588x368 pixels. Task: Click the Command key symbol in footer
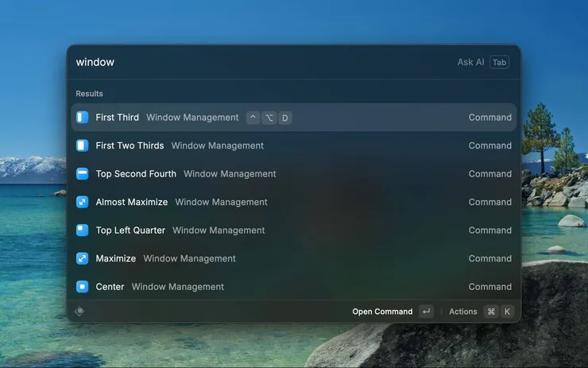[x=491, y=312]
